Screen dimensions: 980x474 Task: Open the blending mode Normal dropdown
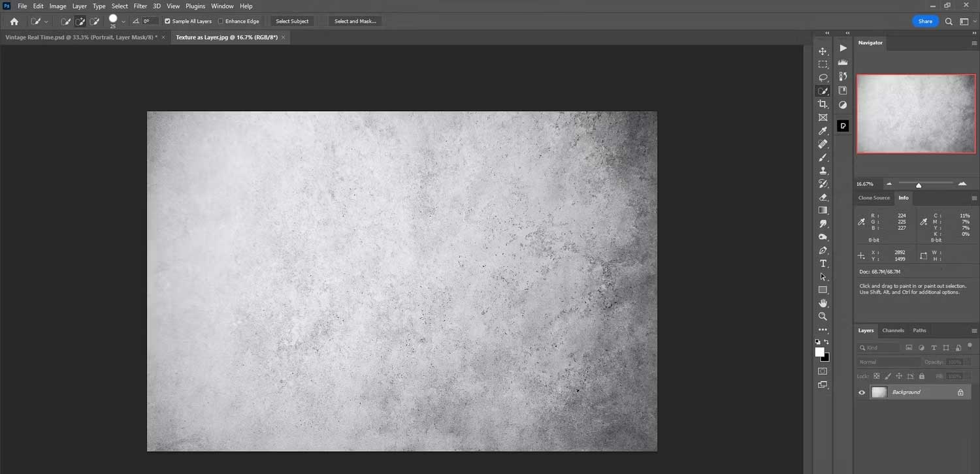coord(889,361)
